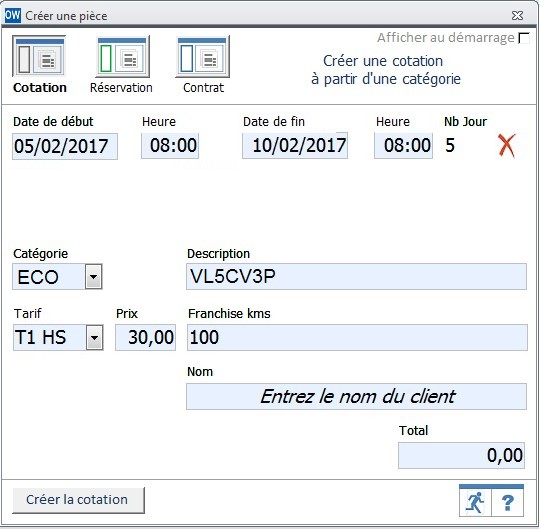Click the Date de fin field

pyautogui.click(x=295, y=146)
